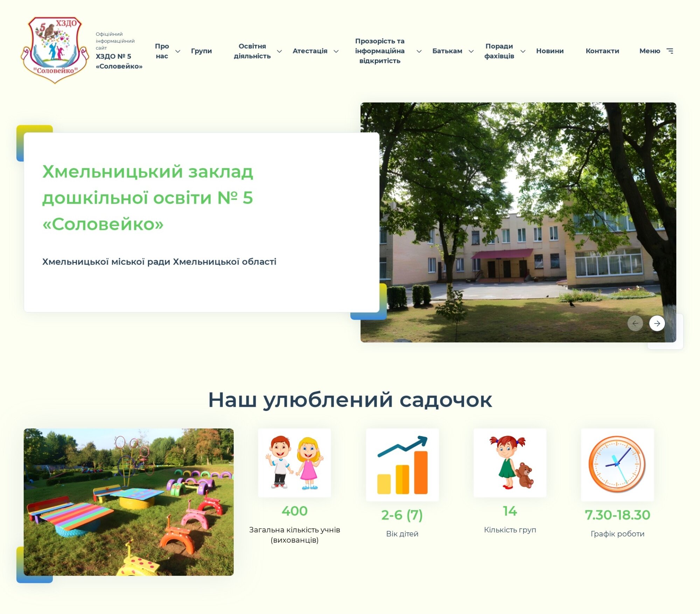Open the Новини menu item

tap(550, 51)
